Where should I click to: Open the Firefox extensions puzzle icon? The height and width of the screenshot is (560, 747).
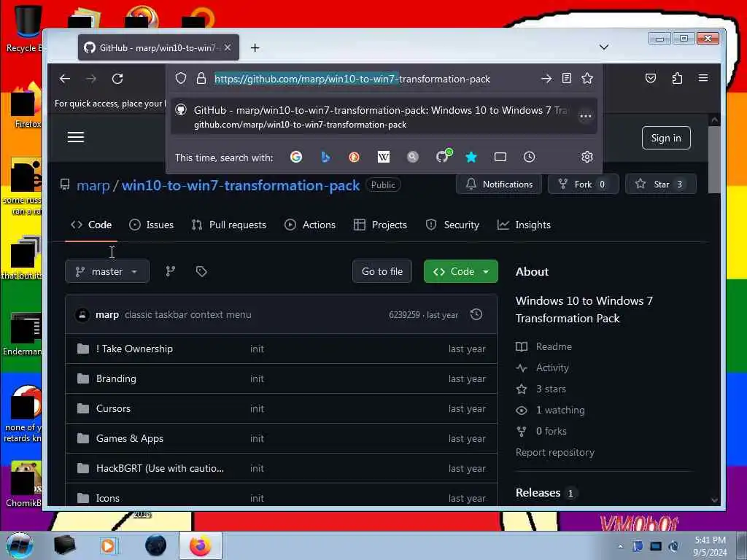(x=677, y=78)
